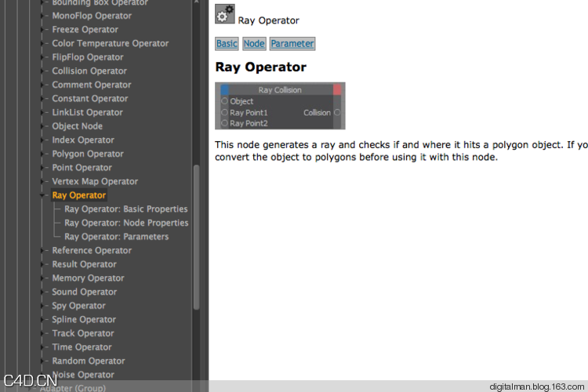Screen dimensions: 588x392
Task: Open the Parameter link
Action: (x=292, y=44)
